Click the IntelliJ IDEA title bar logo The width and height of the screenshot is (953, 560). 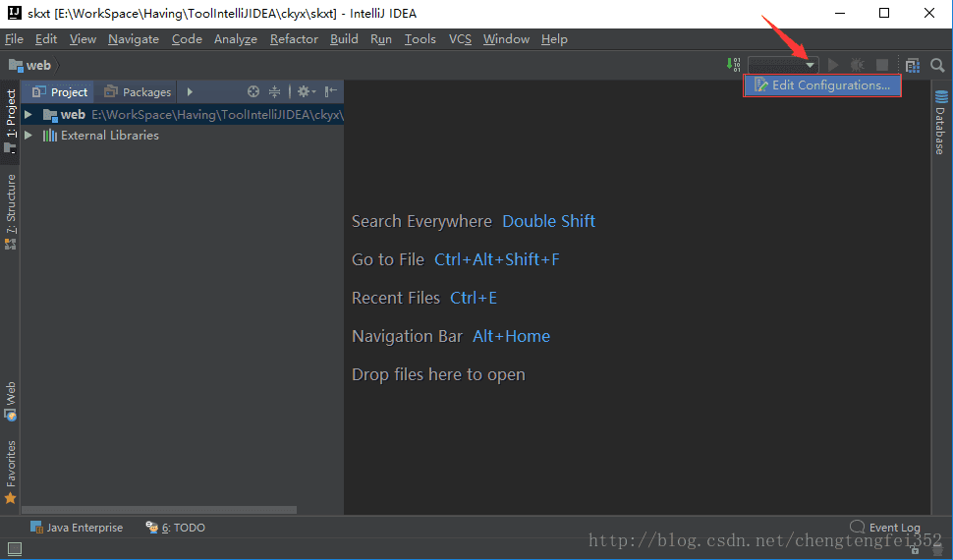pyautogui.click(x=14, y=13)
